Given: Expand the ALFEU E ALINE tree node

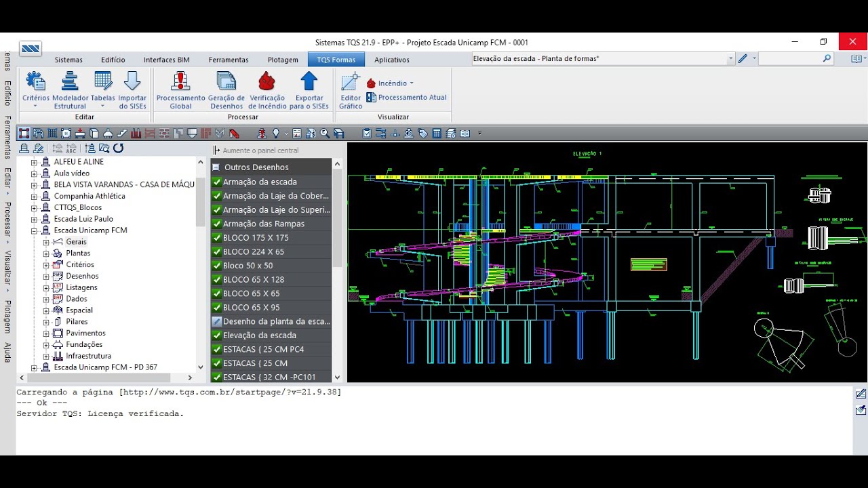Looking at the screenshot, I should [x=34, y=162].
